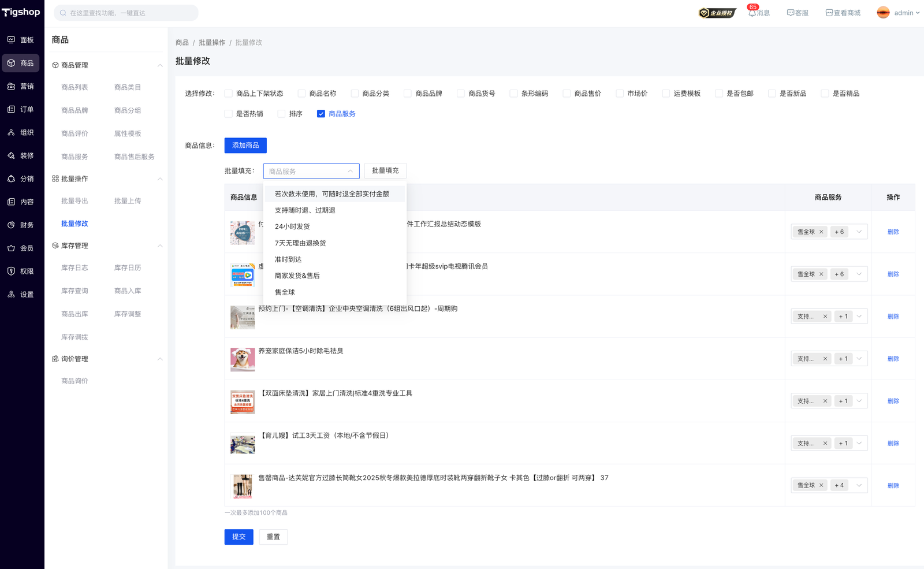Open the 订单 orders sidebar icon
Viewport: 924px width, 569px height.
(x=11, y=109)
